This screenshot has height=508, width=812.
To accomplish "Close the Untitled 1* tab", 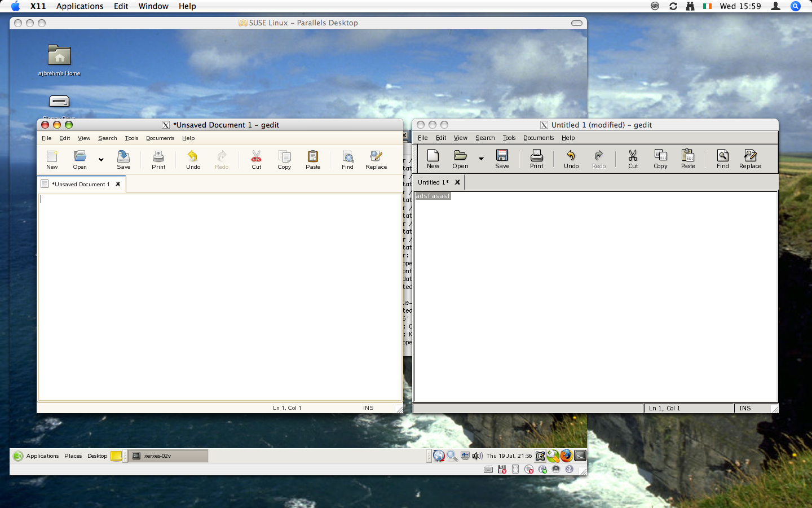I will pyautogui.click(x=457, y=182).
